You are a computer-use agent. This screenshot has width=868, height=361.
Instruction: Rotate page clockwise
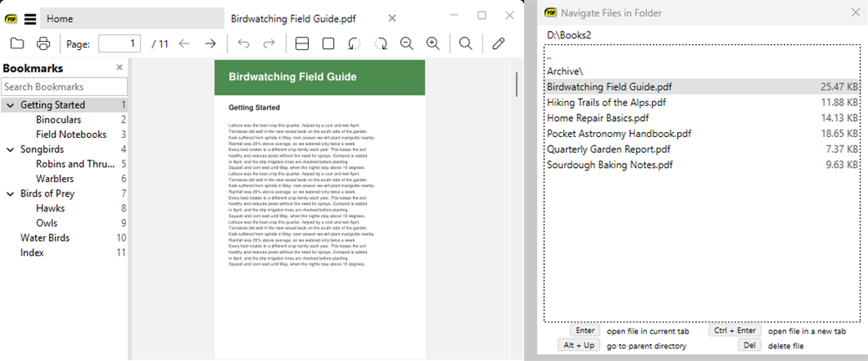tap(381, 43)
